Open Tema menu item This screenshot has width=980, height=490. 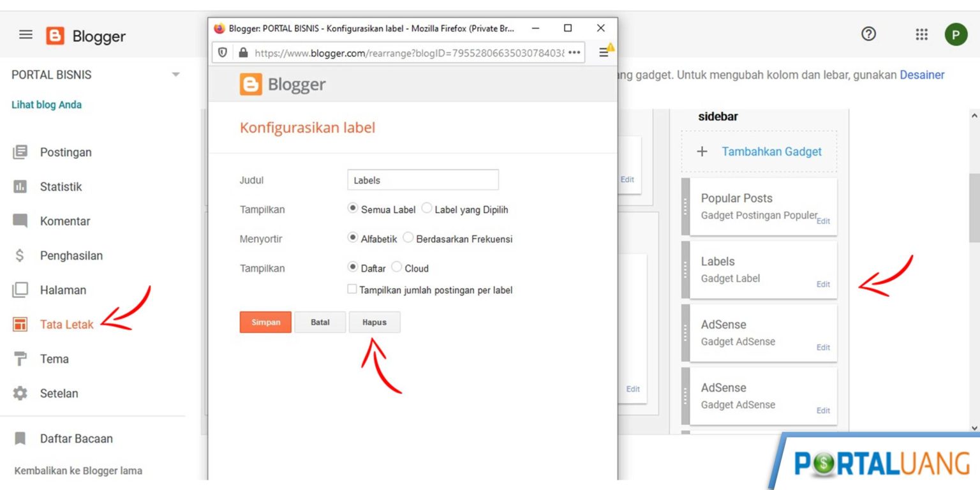click(x=54, y=359)
